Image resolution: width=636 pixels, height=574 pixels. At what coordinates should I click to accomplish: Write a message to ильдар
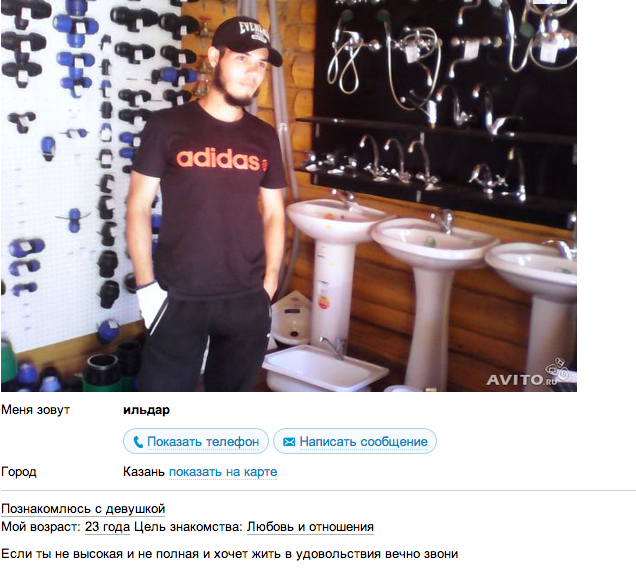355,441
